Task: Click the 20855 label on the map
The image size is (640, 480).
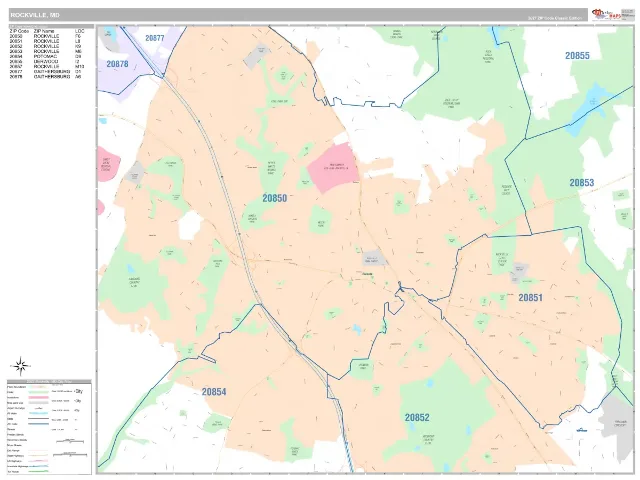Action: 577,56
